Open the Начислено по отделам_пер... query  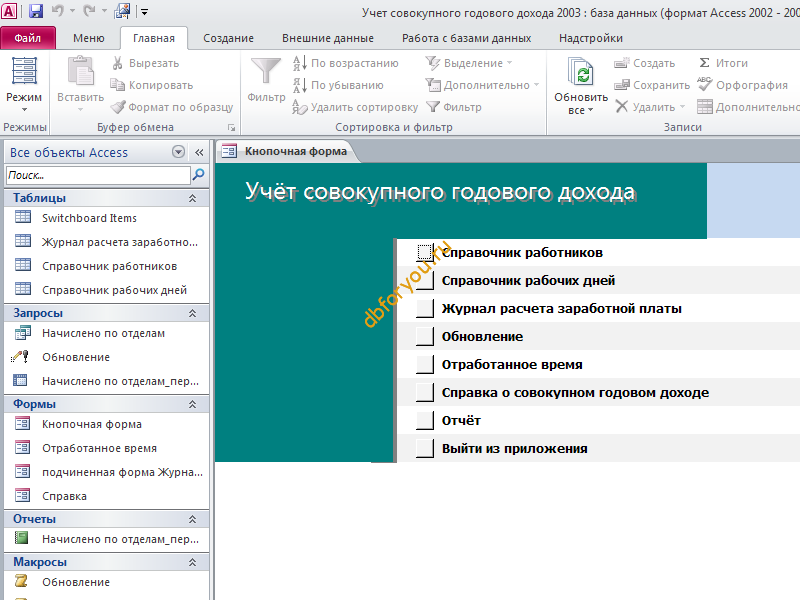click(x=120, y=381)
